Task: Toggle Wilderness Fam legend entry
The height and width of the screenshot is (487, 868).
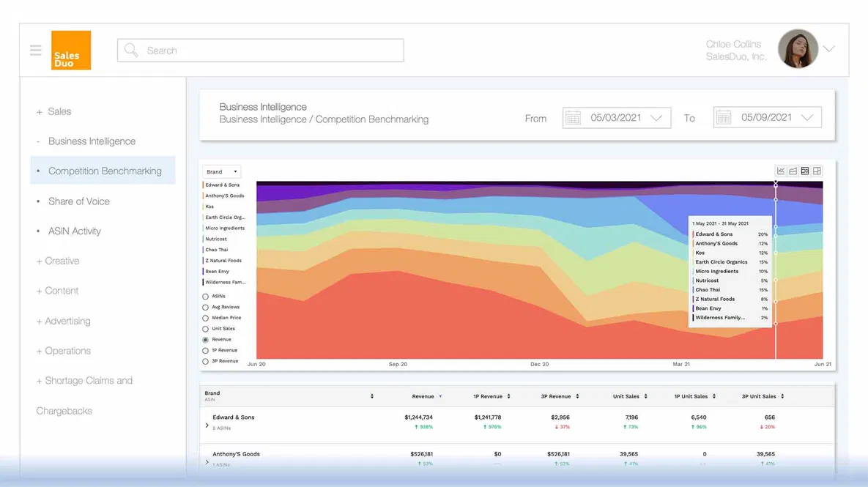Action: [x=224, y=282]
